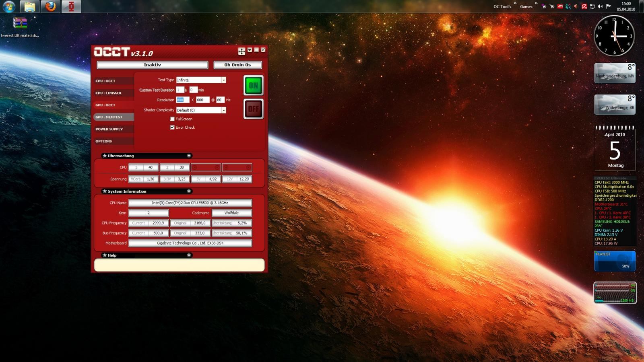Open the Wittenberge weather gadget
This screenshot has width=644, height=362.
coord(615,105)
